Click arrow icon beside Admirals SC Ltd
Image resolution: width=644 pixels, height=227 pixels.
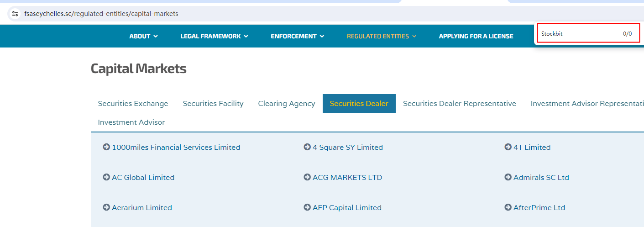pos(508,177)
